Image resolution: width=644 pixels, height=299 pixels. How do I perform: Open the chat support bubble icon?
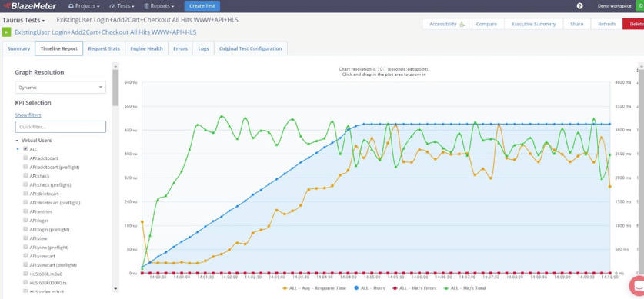tap(638, 285)
